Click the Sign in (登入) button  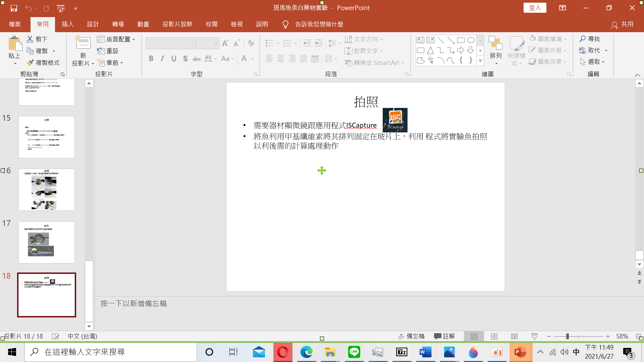(x=535, y=8)
